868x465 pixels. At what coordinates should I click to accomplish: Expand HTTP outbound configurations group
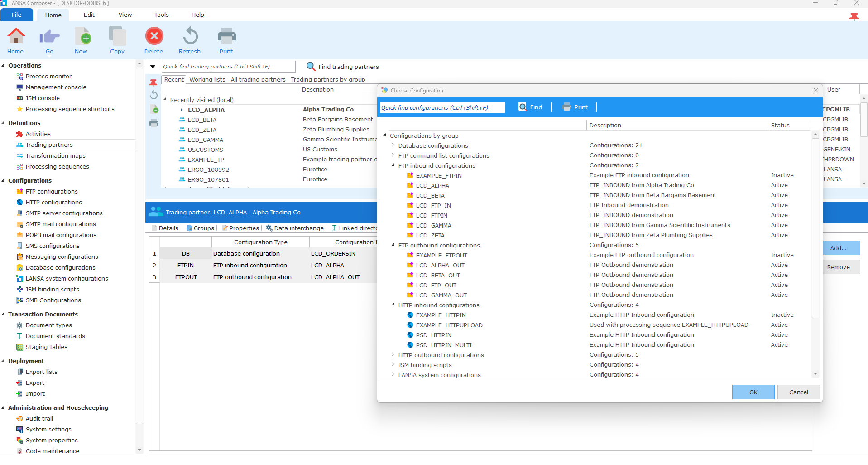(x=393, y=355)
